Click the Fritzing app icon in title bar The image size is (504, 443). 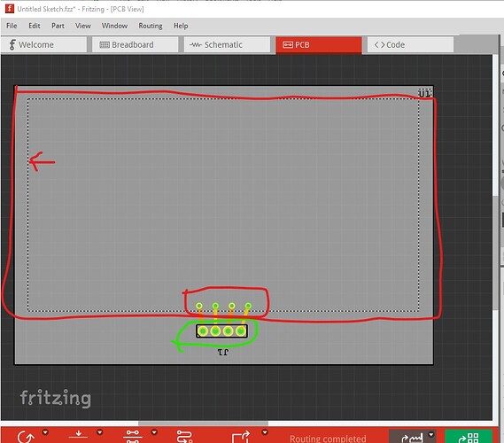pyautogui.click(x=10, y=9)
